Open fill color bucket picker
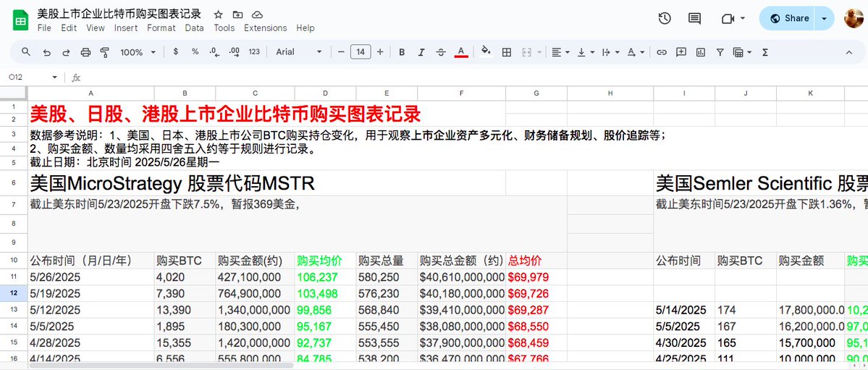868x370 pixels. coord(486,52)
